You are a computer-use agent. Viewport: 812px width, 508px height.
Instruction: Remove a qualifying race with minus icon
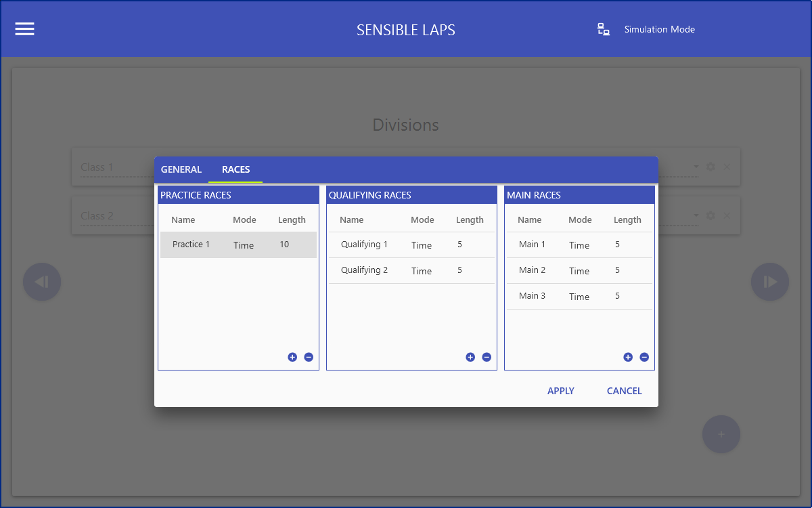pos(487,357)
